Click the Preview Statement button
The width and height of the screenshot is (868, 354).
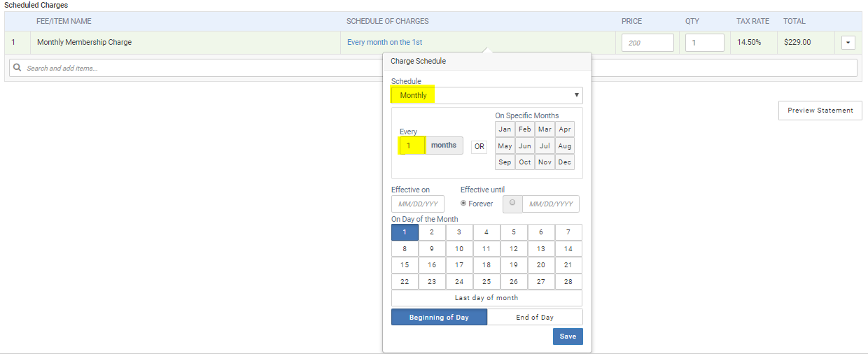[x=820, y=111]
